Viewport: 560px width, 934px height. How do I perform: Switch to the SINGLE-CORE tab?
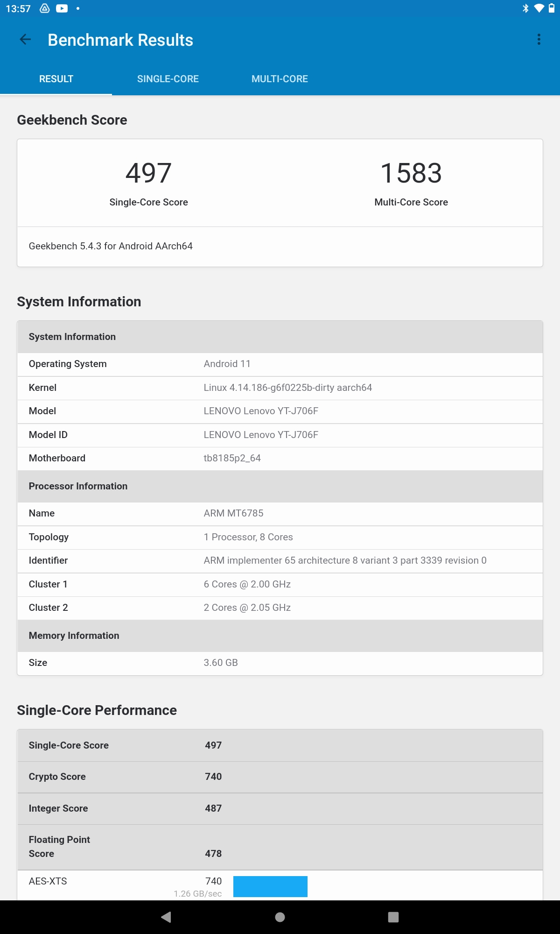[x=168, y=79]
